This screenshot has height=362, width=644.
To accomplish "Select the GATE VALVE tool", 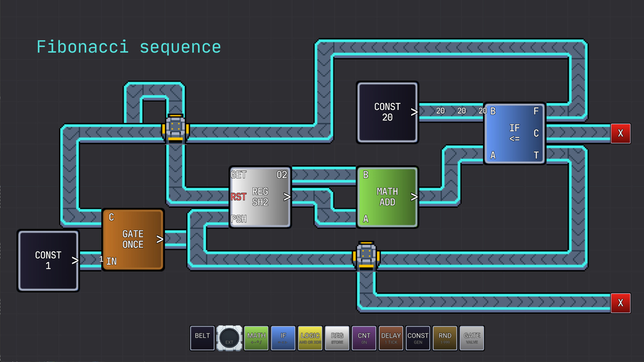I will coord(472,338).
